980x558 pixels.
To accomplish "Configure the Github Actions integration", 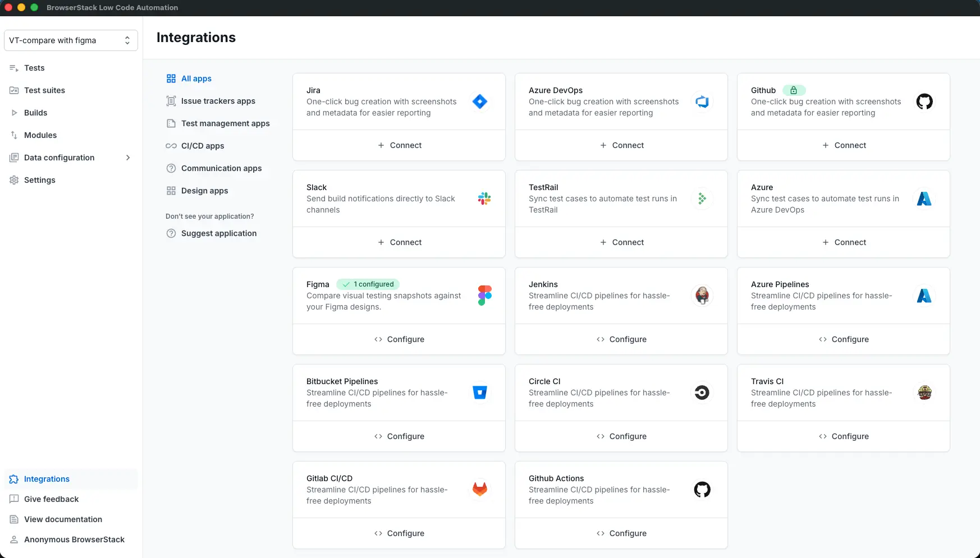I will tap(621, 533).
